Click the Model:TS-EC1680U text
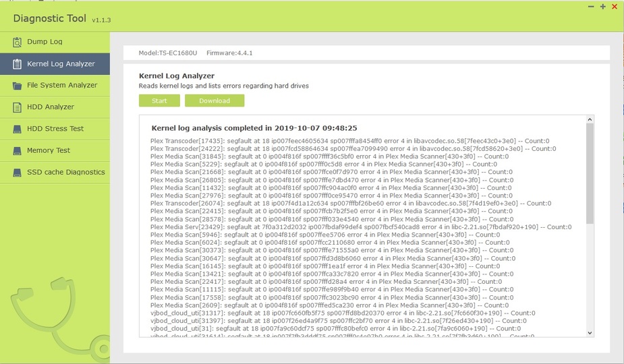Viewport: 624px width, 364px height. click(168, 53)
